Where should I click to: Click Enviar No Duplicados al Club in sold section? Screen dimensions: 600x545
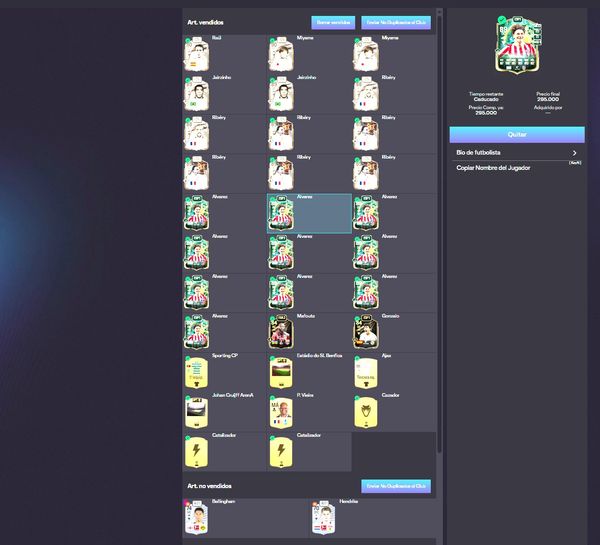396,22
